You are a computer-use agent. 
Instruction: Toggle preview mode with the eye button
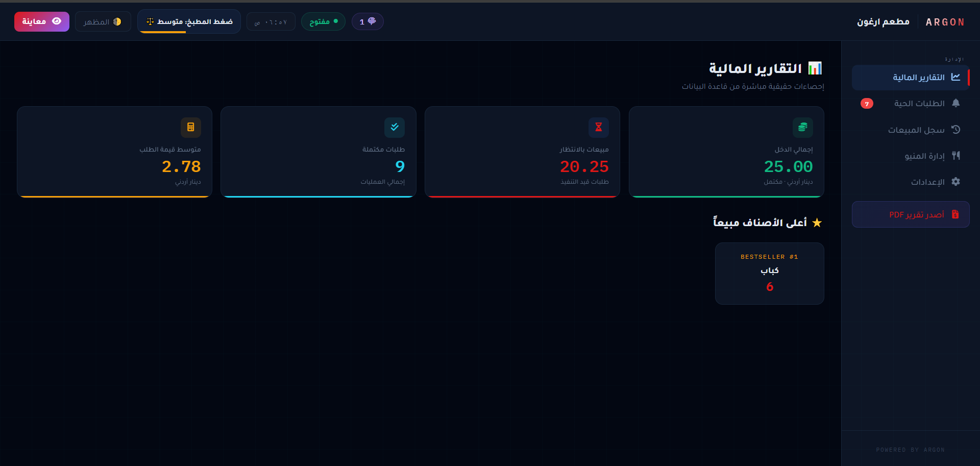42,21
